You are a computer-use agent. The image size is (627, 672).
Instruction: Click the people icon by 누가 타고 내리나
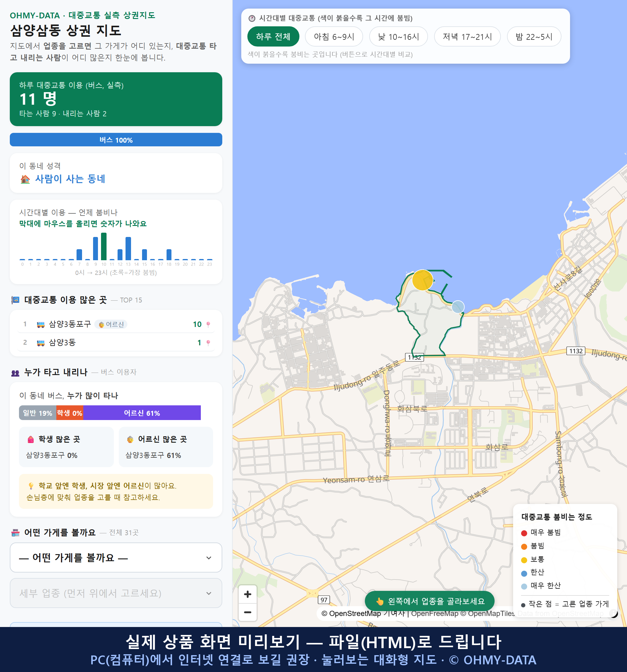[x=15, y=373]
